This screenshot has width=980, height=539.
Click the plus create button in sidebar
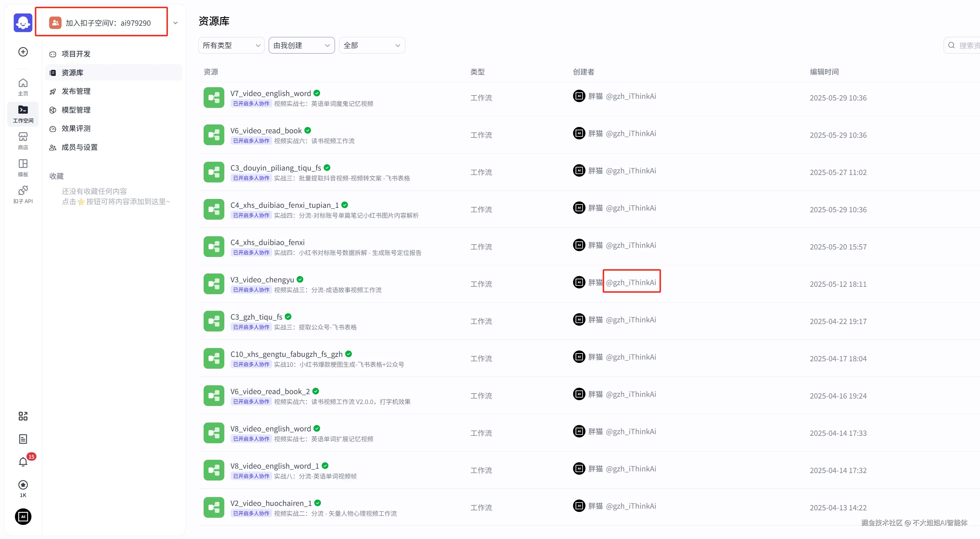pos(23,52)
